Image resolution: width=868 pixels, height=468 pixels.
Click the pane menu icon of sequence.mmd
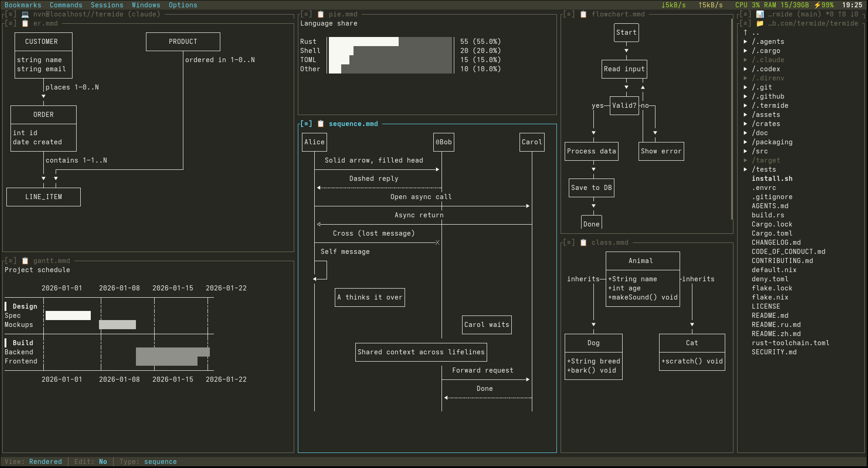[307, 124]
